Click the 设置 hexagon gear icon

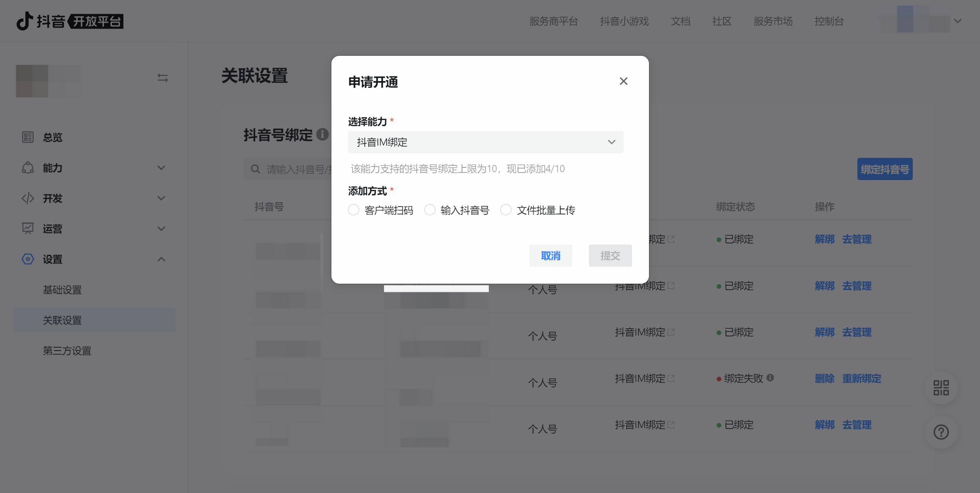(28, 259)
